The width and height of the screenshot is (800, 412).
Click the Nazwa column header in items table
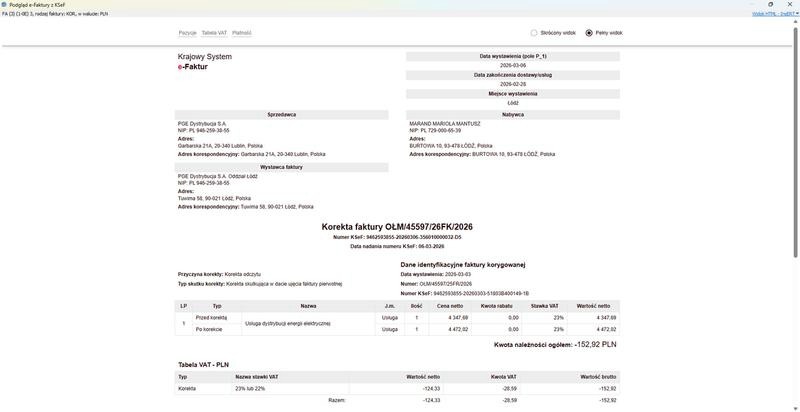point(308,306)
